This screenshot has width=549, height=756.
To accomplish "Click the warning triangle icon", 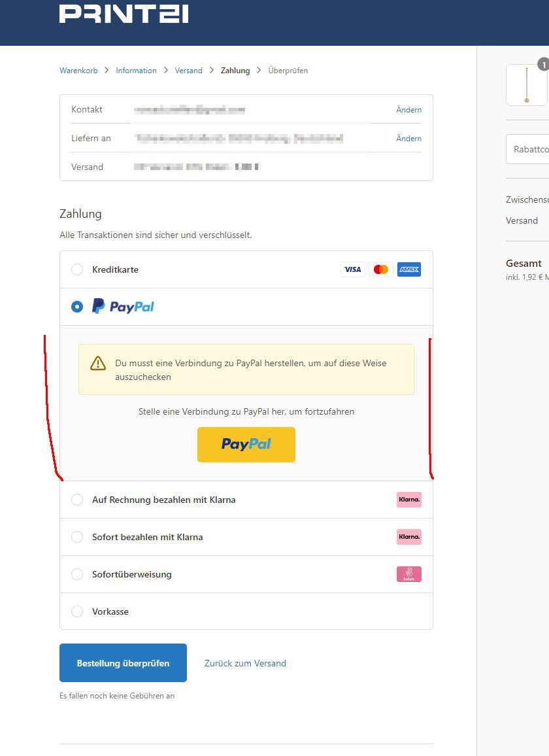I will pyautogui.click(x=98, y=363).
